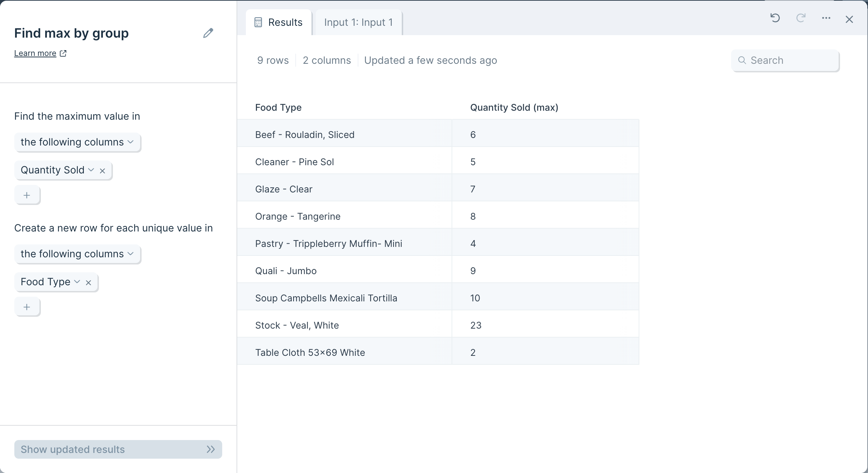Switch to the Input 1: Input 1 tab

(x=358, y=22)
